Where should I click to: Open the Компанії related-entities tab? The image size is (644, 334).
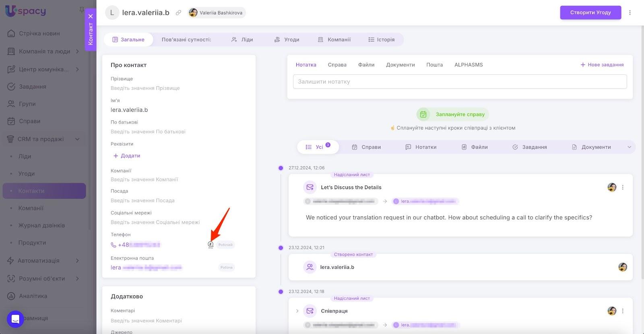[334, 39]
